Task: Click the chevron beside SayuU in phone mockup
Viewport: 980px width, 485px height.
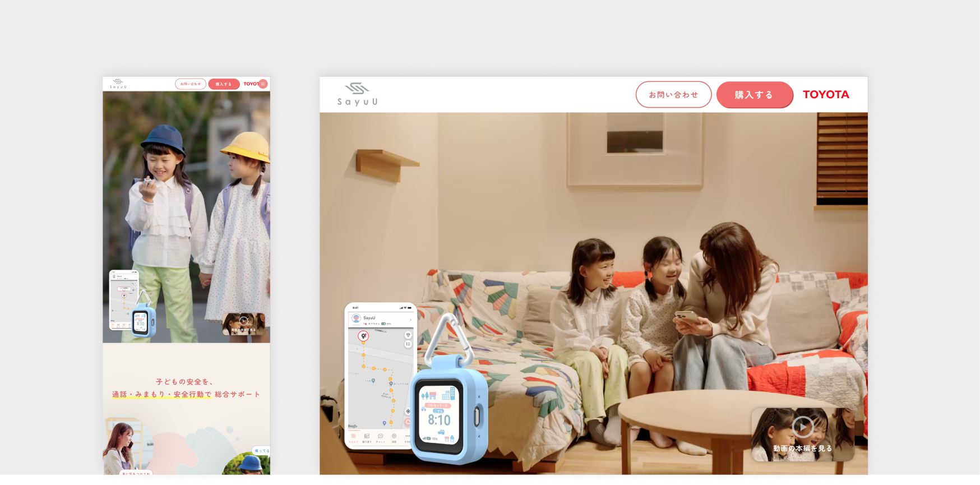Action: click(x=410, y=320)
